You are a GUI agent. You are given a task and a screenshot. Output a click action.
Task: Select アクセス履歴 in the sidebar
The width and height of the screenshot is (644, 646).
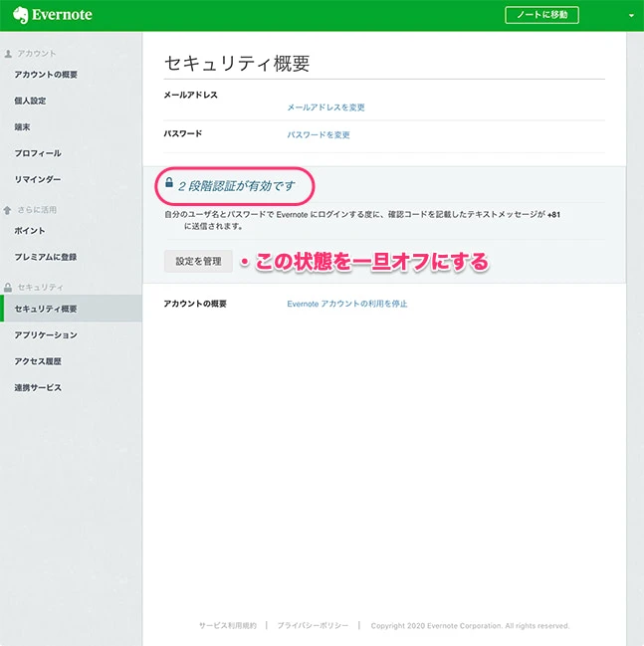38,361
